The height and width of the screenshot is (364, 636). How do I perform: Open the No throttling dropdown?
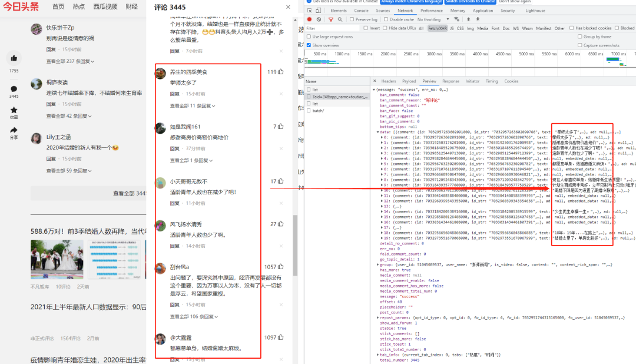433,19
